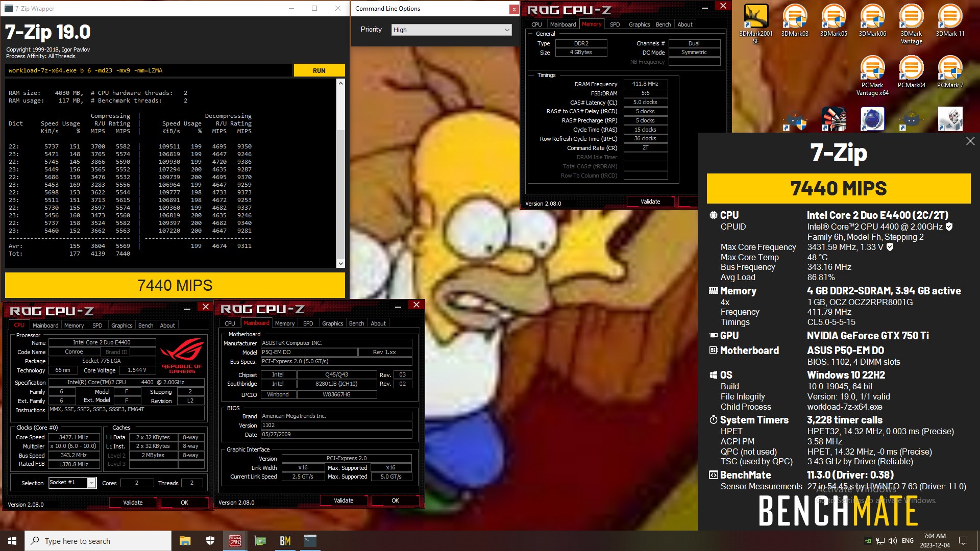This screenshot has width=980, height=551.
Task: Open Windows Security from the taskbar
Action: click(210, 541)
